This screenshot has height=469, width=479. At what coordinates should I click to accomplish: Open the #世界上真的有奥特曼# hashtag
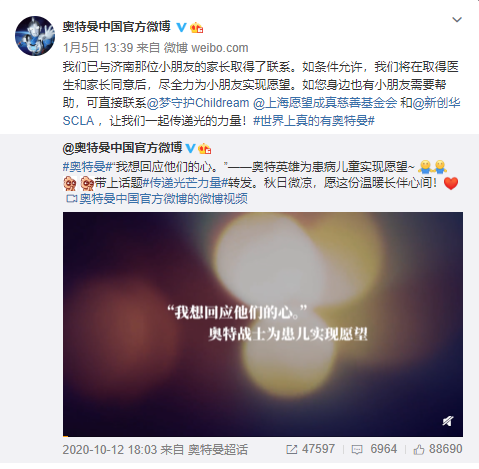click(x=314, y=120)
